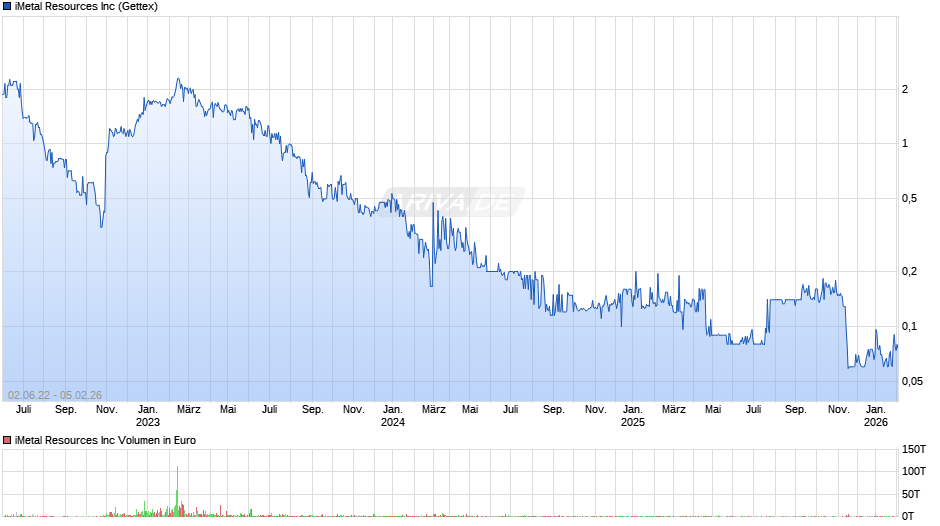Click the price line's November 2022 low point
This screenshot has height=526, width=940.
coord(101,226)
